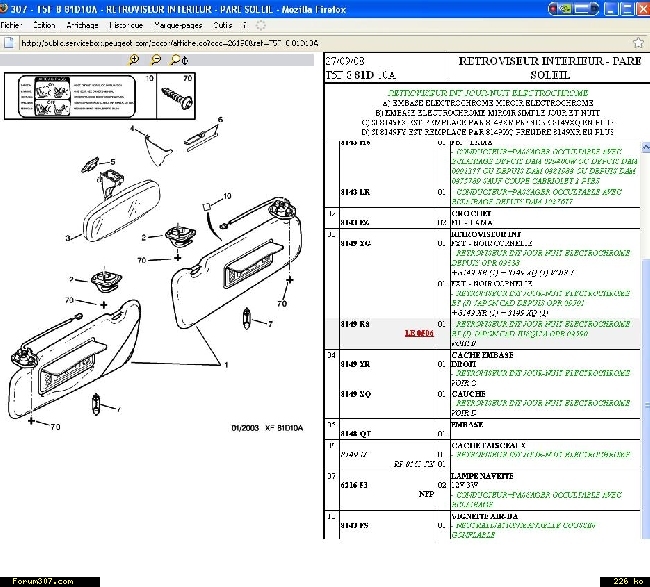Click the upper right sun visor drawing
Image resolution: width=650 pixels, height=587 pixels.
[x=237, y=263]
